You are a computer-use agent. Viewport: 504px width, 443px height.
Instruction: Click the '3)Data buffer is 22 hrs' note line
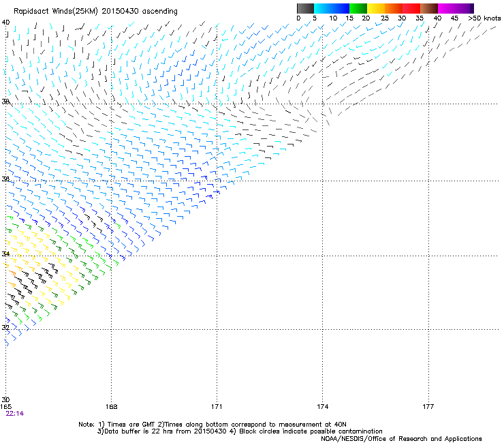coord(240,431)
